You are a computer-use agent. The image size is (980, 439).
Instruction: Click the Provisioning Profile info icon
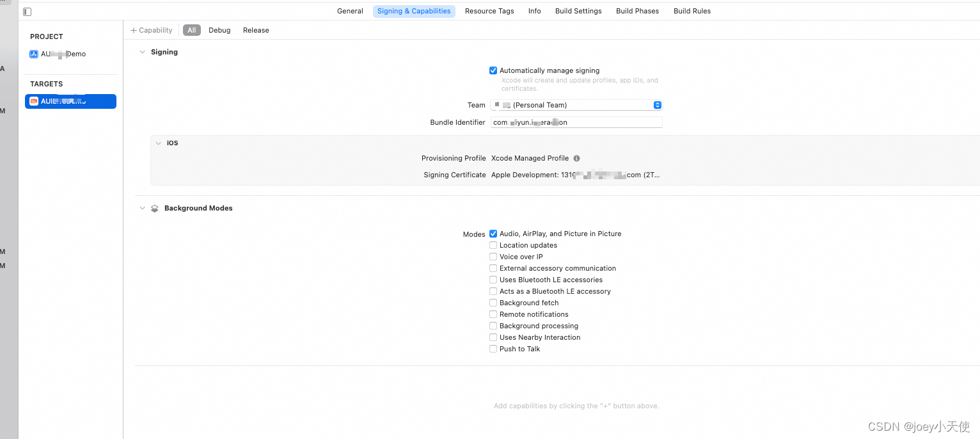576,158
